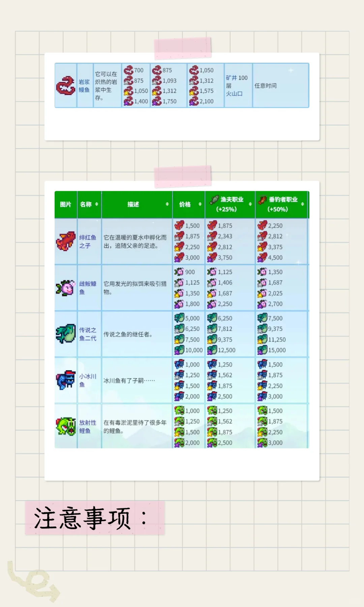Click the 任意时间 cell

pos(266,86)
